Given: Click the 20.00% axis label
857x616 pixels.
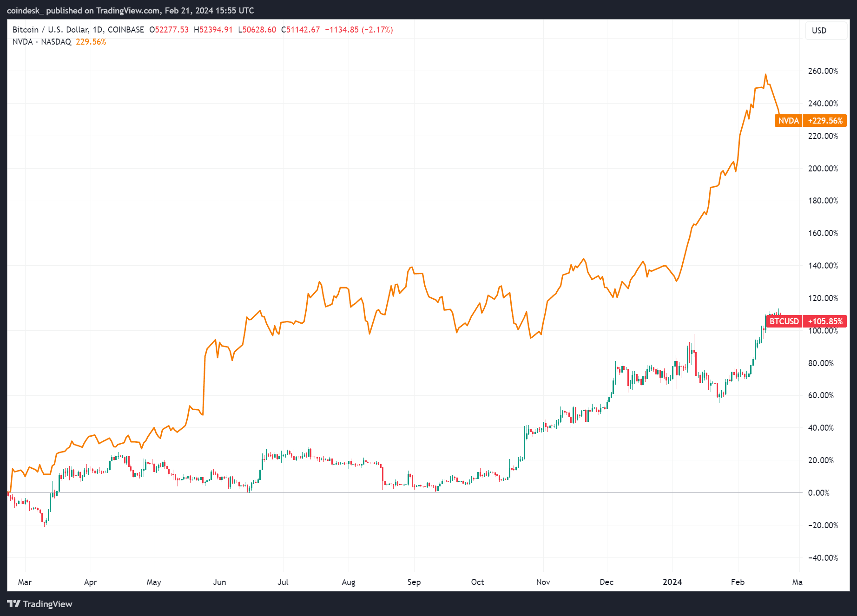Looking at the screenshot, I should point(821,460).
